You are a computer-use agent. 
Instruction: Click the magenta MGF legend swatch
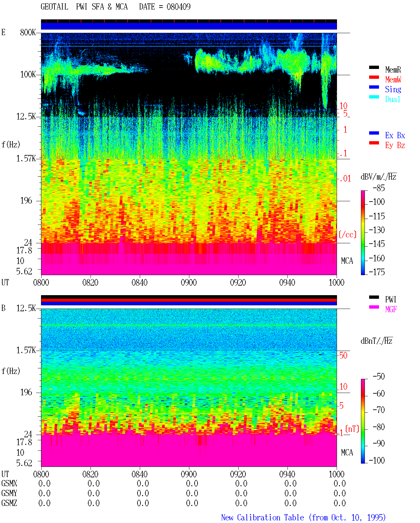click(374, 307)
